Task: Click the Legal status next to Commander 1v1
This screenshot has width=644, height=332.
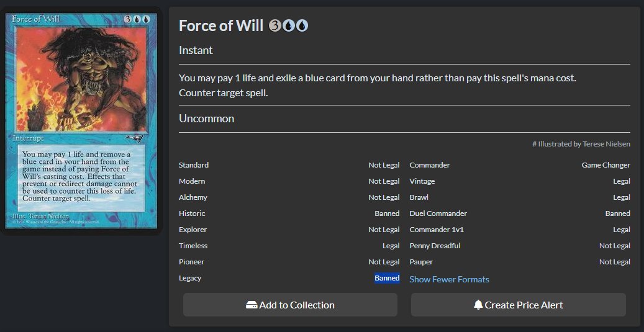Action: [x=622, y=230]
